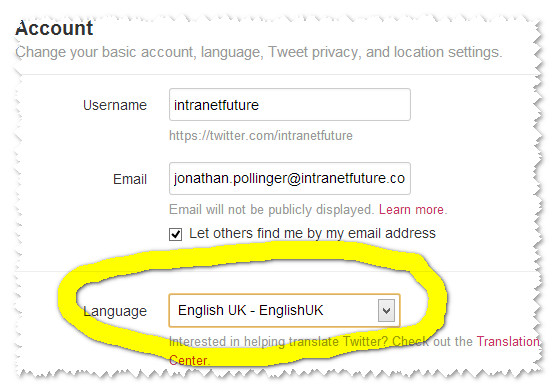
Task: Select the 'English UK - EnglishUK' value
Action: coord(251,310)
